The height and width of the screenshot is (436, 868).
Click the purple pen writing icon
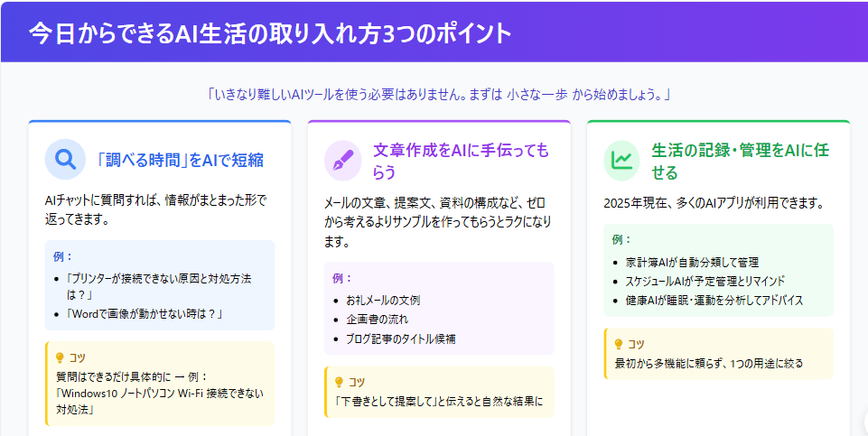point(343,160)
